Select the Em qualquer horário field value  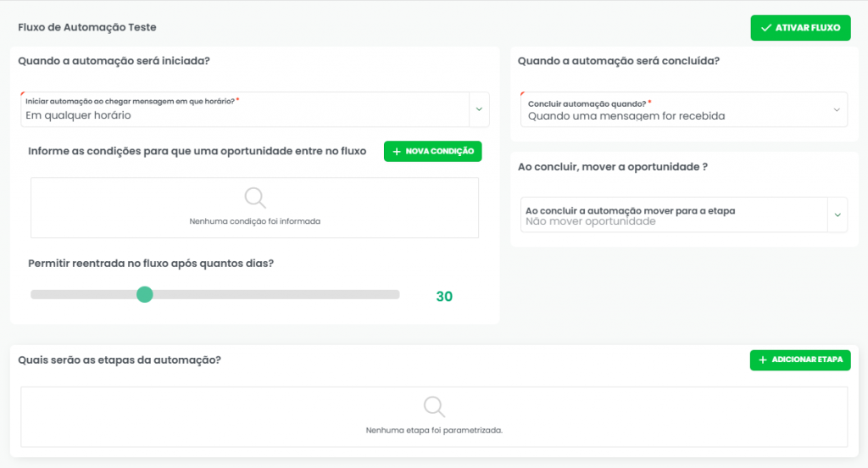[x=78, y=115]
